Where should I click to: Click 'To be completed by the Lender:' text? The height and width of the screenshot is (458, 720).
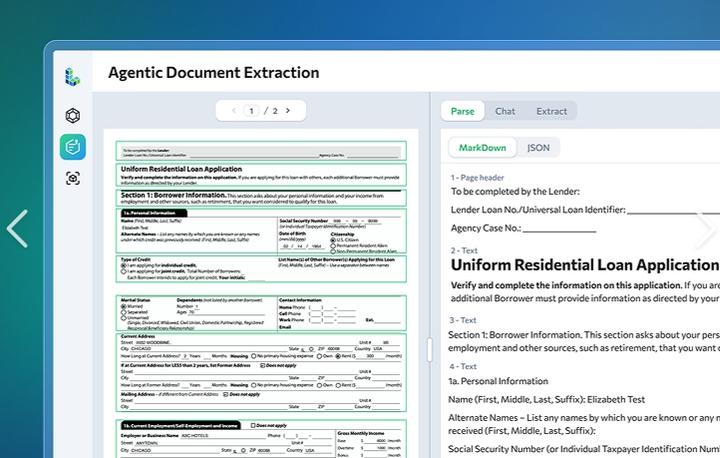click(515, 192)
